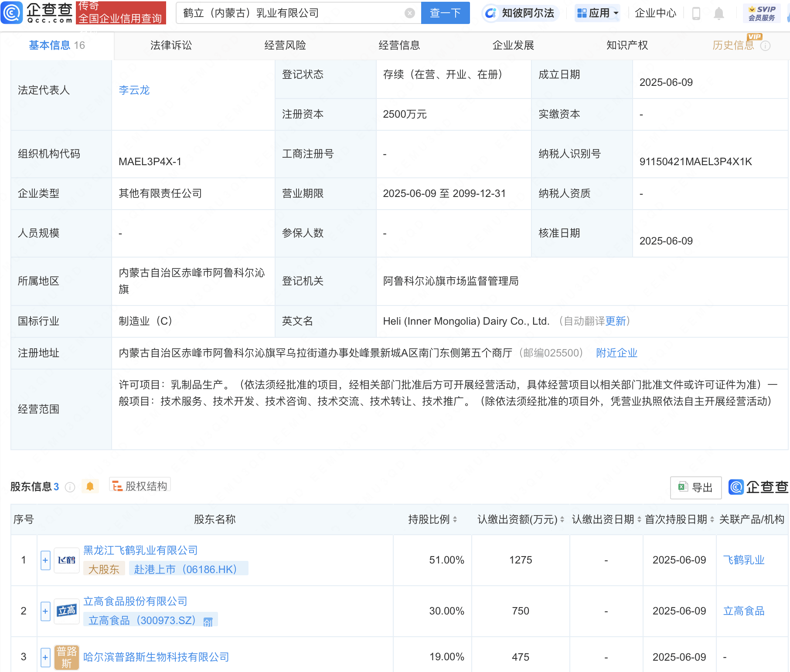Click info icon beside 历史信息
This screenshot has height=672, width=790.
point(765,46)
